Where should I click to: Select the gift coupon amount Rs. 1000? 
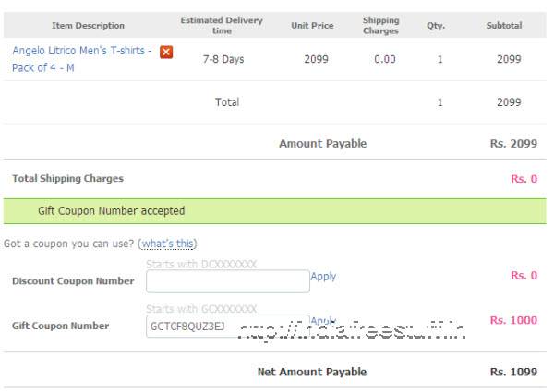(513, 320)
